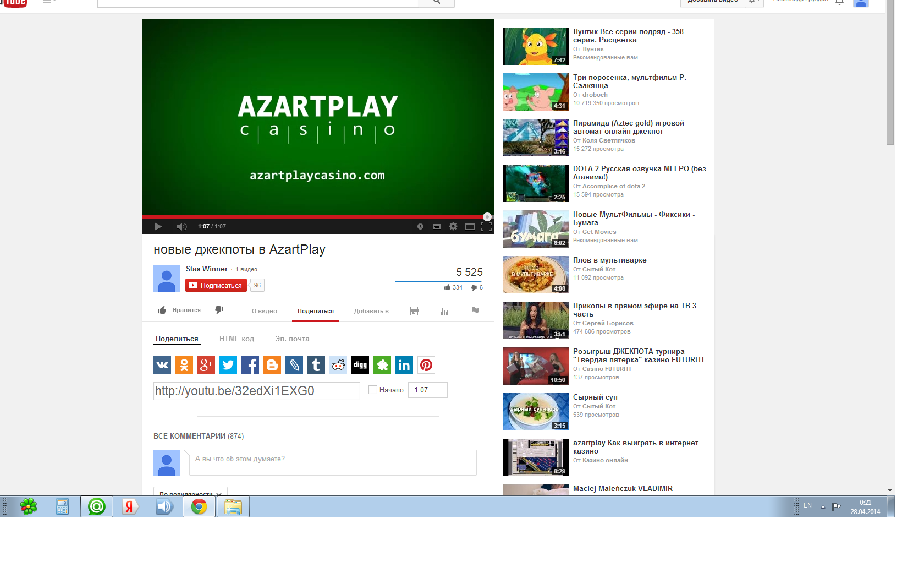The width and height of the screenshot is (924, 578).
Task: Dislike the video with thumbs down
Action: coord(219,310)
